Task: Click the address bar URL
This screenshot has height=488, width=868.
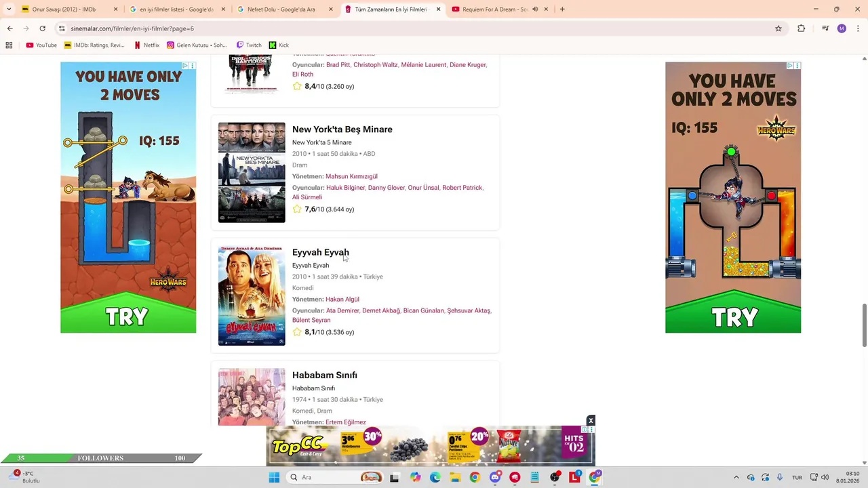Action: click(132, 28)
